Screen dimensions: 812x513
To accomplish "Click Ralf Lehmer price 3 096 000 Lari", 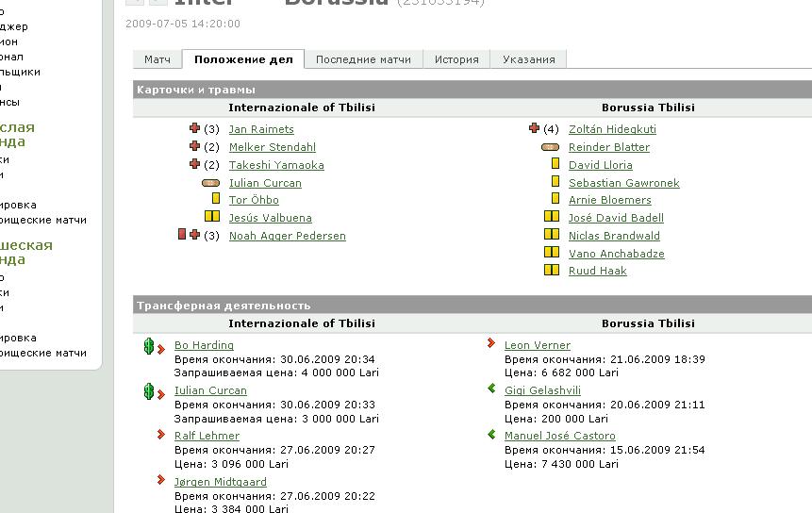I will point(250,464).
